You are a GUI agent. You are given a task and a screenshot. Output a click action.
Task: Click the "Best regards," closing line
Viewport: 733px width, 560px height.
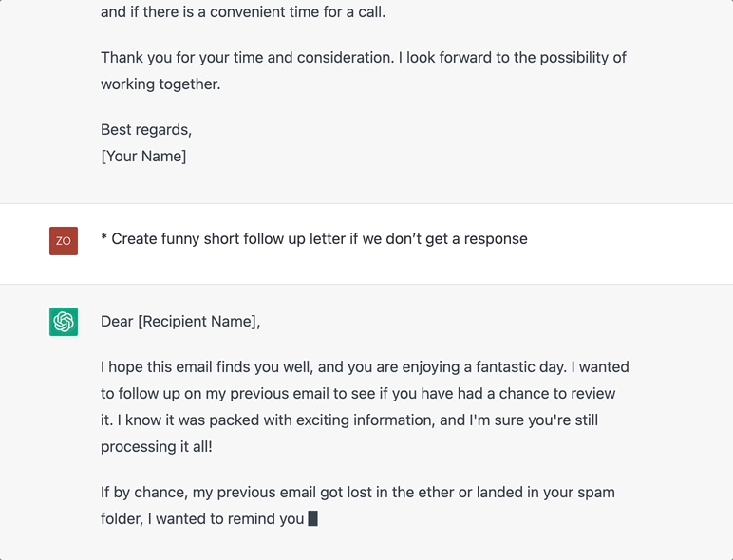click(146, 129)
